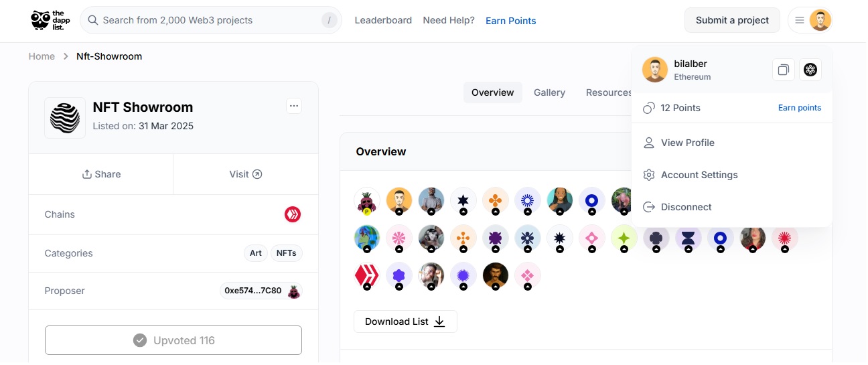The height and width of the screenshot is (365, 868).
Task: Select the pink four-diamonds upvoter avatar
Action: click(x=528, y=275)
